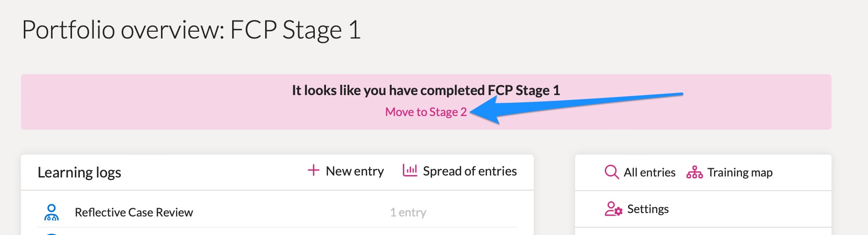
Task: Click the Portfolio overview: FCP Stage 1 title
Action: (x=191, y=30)
